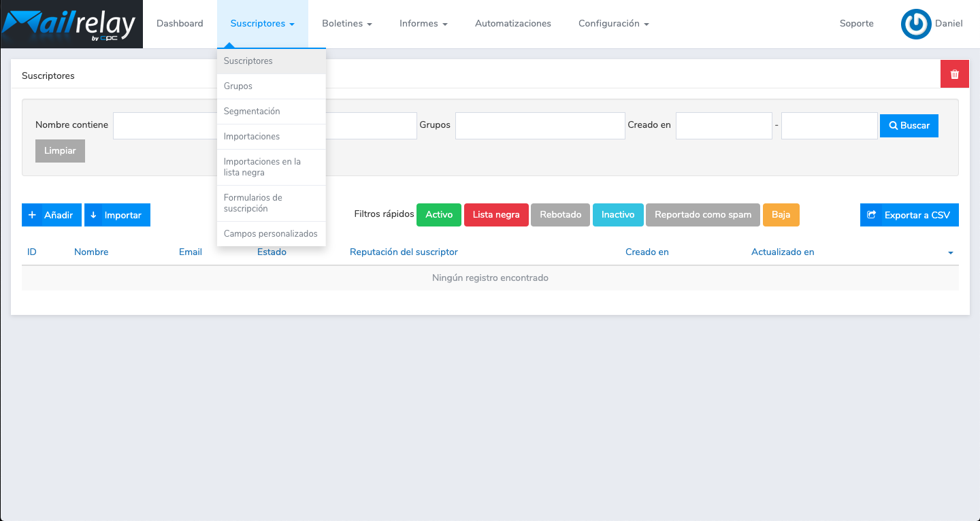
Task: Filter by Lista negra status
Action: click(x=496, y=215)
